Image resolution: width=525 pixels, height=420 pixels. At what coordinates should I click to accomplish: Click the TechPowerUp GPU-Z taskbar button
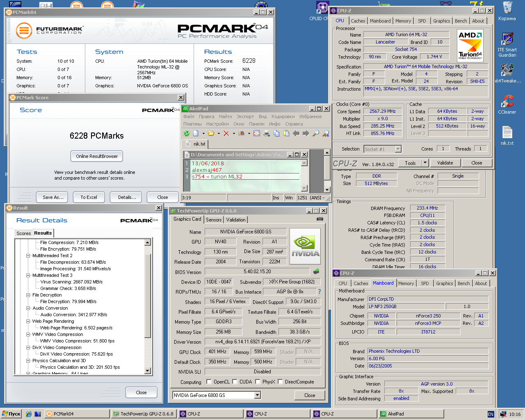[x=144, y=414]
